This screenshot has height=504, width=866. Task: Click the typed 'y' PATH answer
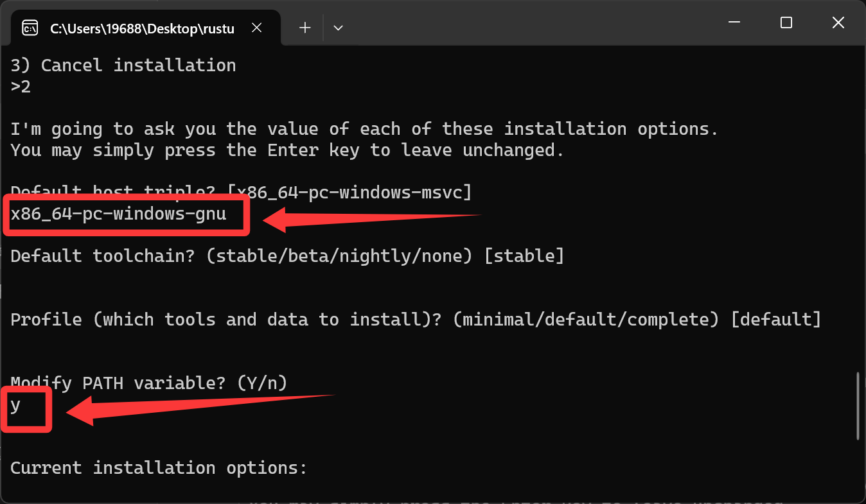click(x=16, y=405)
